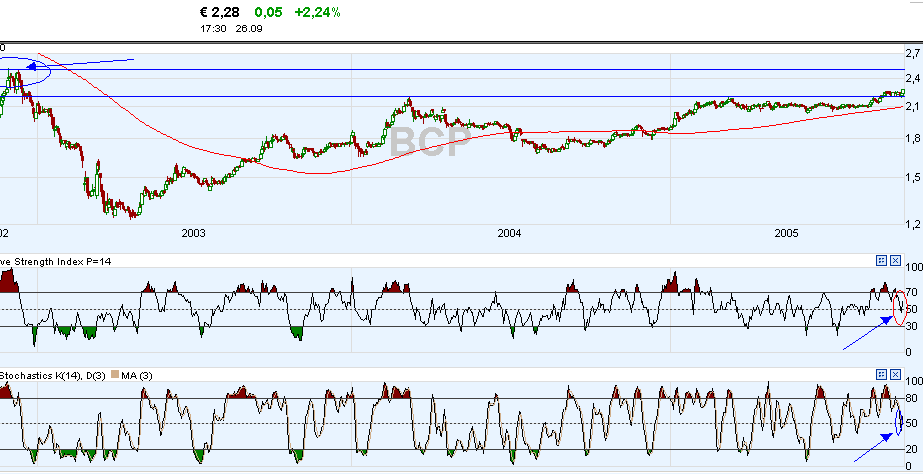Click the percentage change +2,24%

[x=318, y=12]
